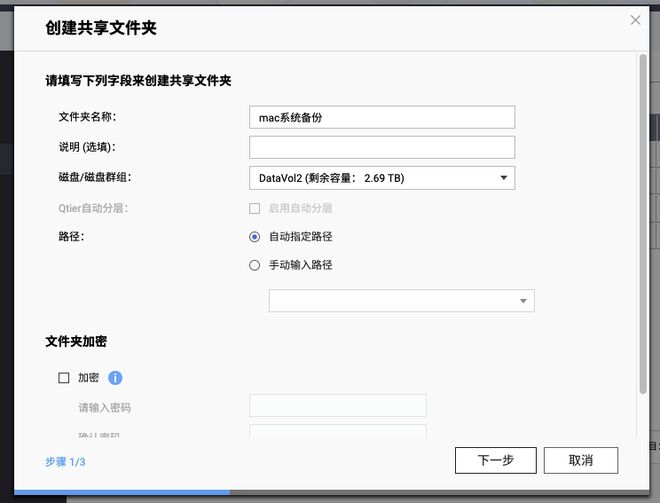Click the info icon next to 加密
The height and width of the screenshot is (503, 660).
115,378
